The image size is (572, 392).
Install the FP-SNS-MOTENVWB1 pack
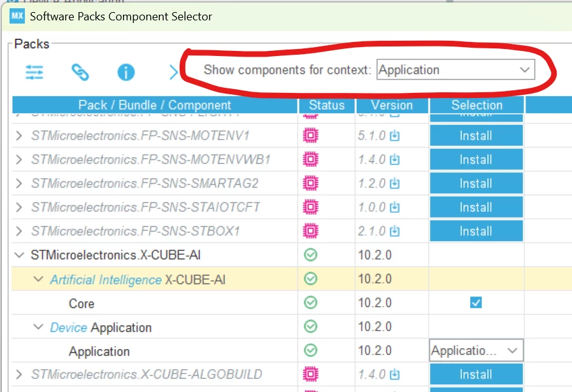[476, 159]
